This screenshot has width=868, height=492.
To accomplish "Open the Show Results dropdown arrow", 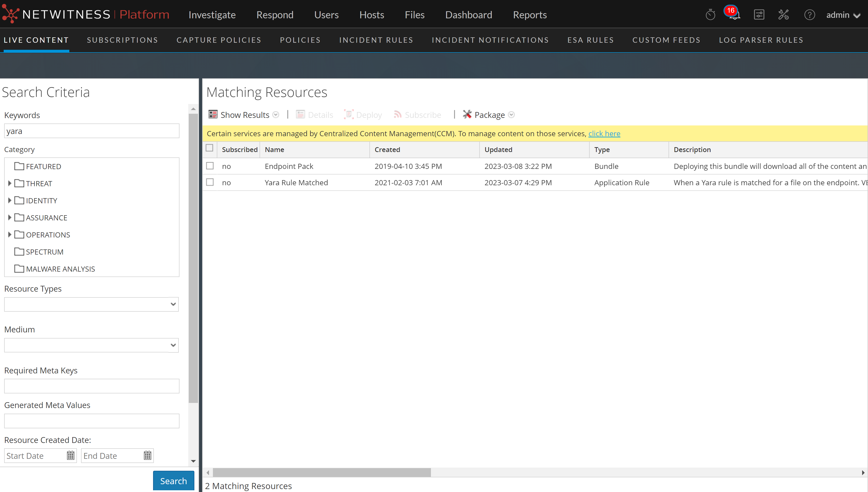I will point(276,114).
